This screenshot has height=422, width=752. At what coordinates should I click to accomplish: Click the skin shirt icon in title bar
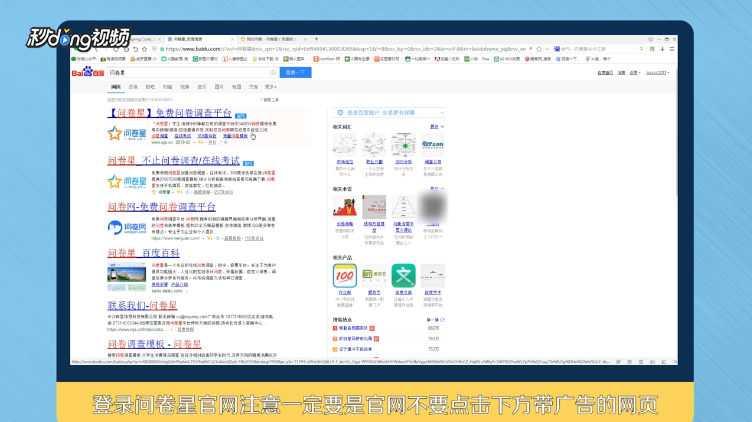coord(651,39)
